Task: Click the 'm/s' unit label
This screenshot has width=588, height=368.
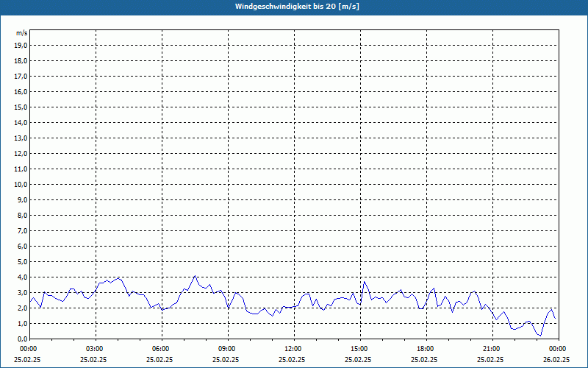Action: 21,33
